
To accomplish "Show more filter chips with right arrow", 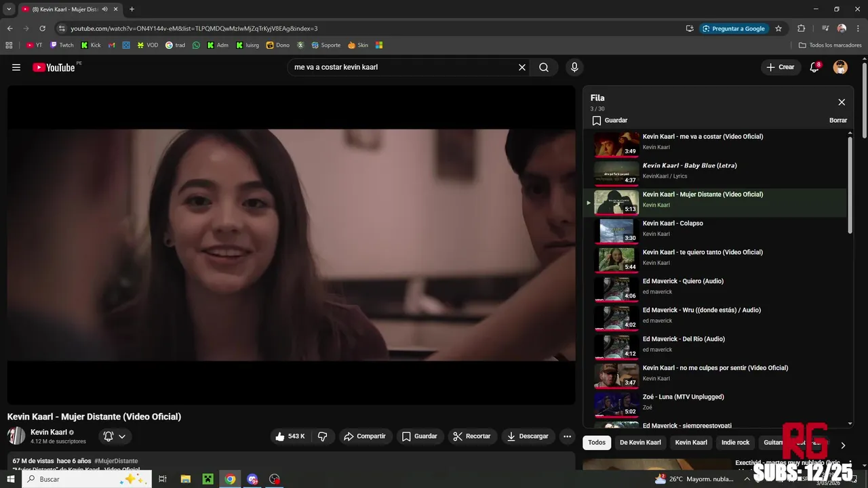I will [843, 445].
